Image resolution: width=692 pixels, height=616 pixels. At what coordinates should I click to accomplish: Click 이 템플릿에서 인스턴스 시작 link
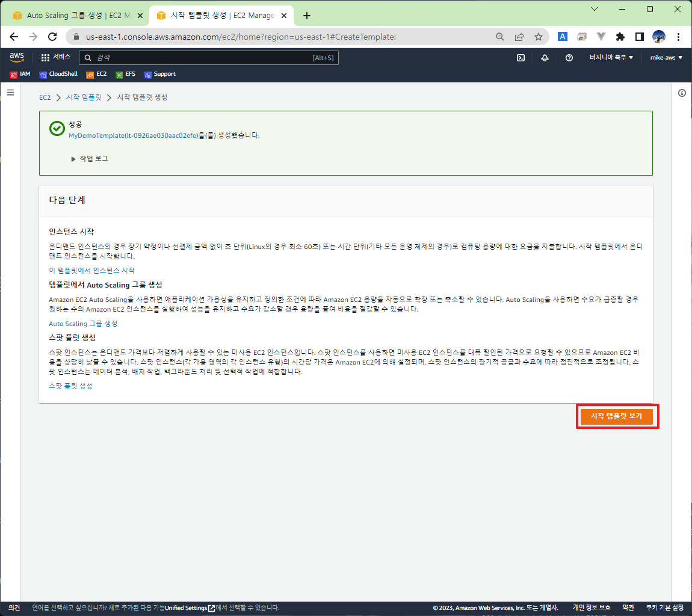click(91, 271)
